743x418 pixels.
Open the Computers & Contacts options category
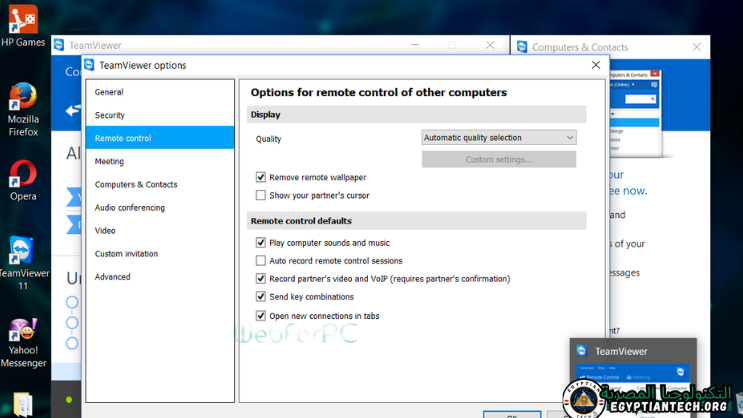(160, 184)
